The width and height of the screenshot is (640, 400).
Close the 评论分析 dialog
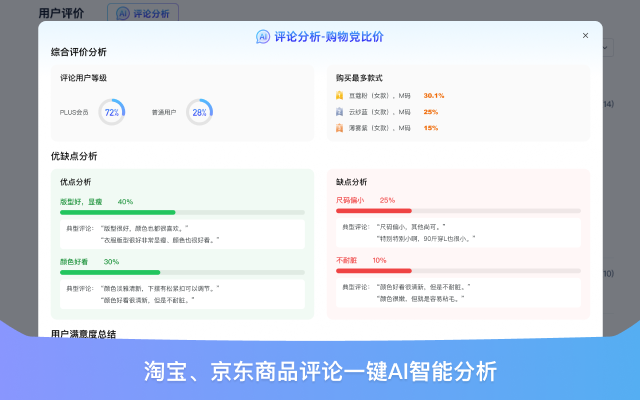tap(585, 36)
